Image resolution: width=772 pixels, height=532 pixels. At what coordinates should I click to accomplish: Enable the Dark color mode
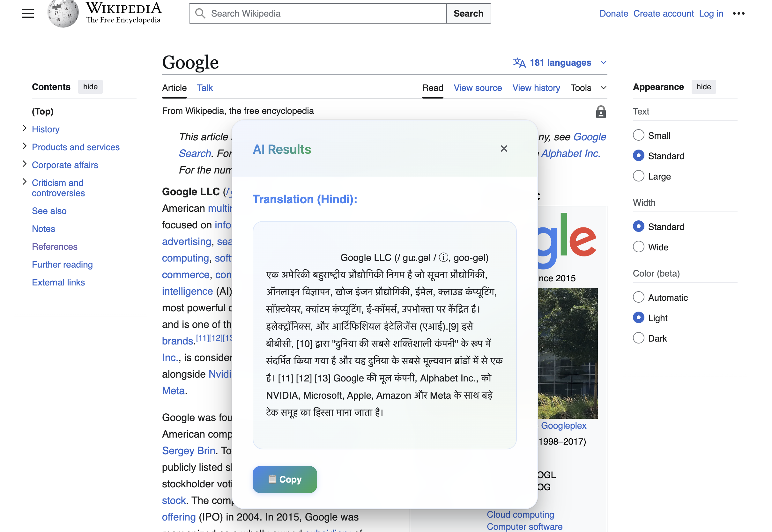[x=638, y=338]
